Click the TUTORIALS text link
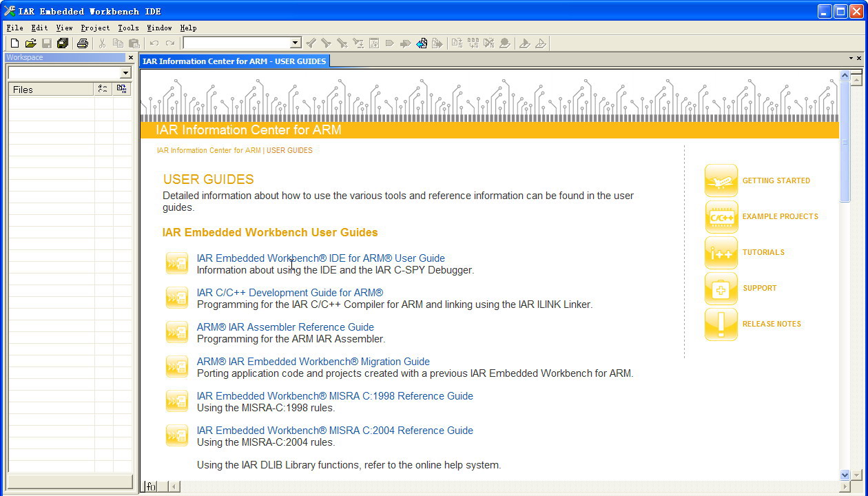 pos(763,252)
